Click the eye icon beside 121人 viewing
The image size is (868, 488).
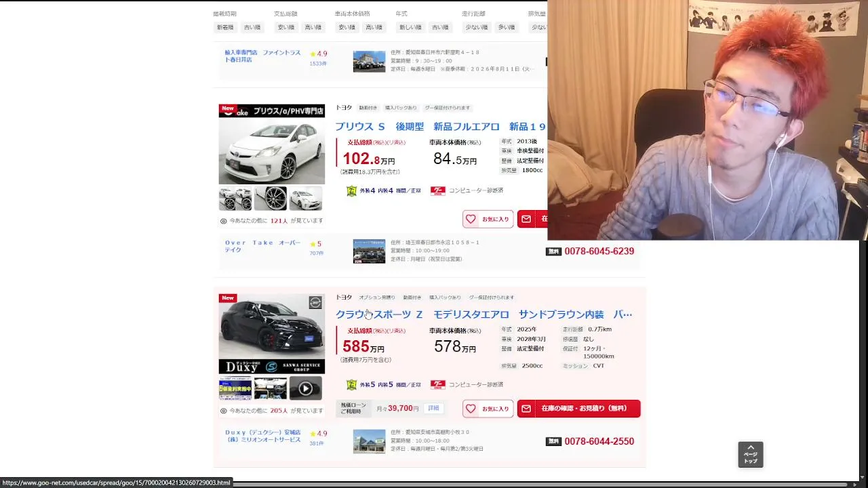(224, 221)
